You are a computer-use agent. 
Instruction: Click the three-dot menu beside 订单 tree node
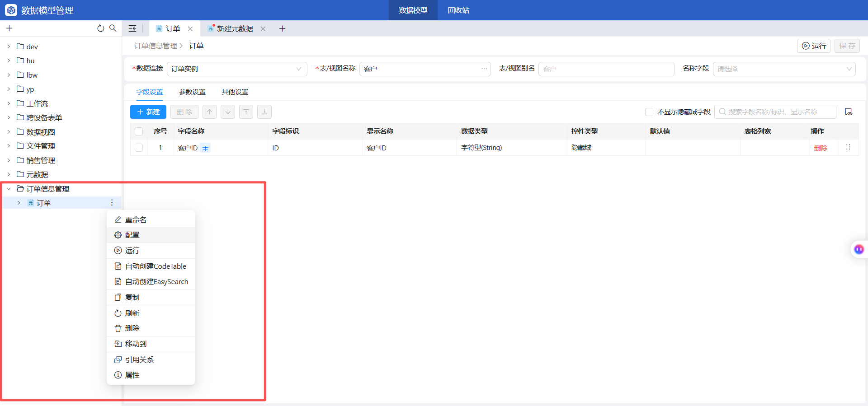[x=112, y=202]
